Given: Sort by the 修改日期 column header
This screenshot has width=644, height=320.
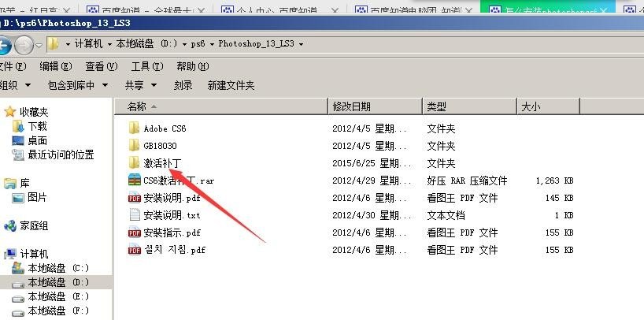Looking at the screenshot, I should pos(375,106).
